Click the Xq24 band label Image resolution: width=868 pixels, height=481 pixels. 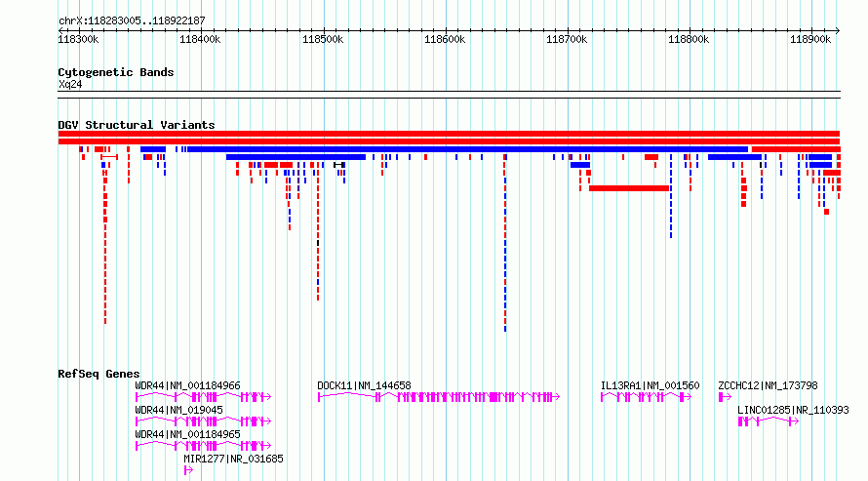coord(70,84)
